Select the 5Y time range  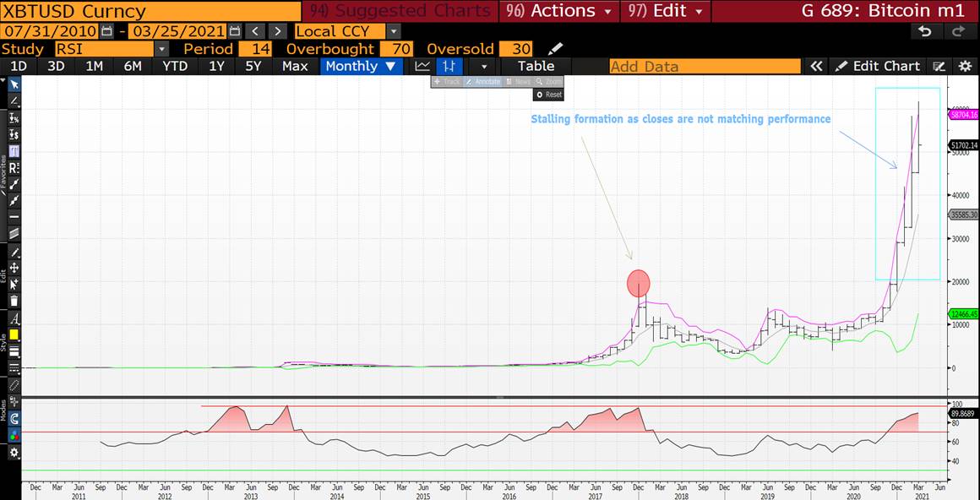(253, 66)
